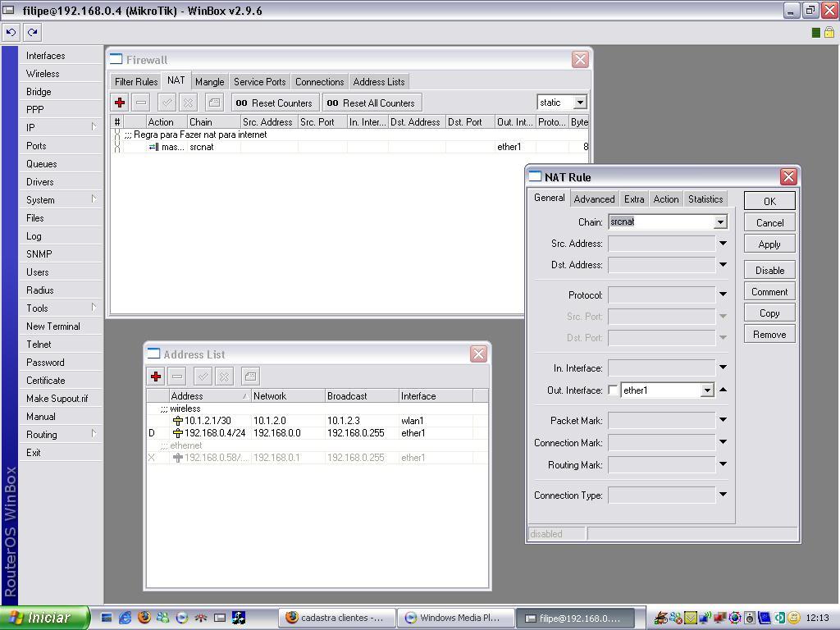Switch to Filter Rules tab
Image resolution: width=840 pixels, height=630 pixels.
[136, 81]
